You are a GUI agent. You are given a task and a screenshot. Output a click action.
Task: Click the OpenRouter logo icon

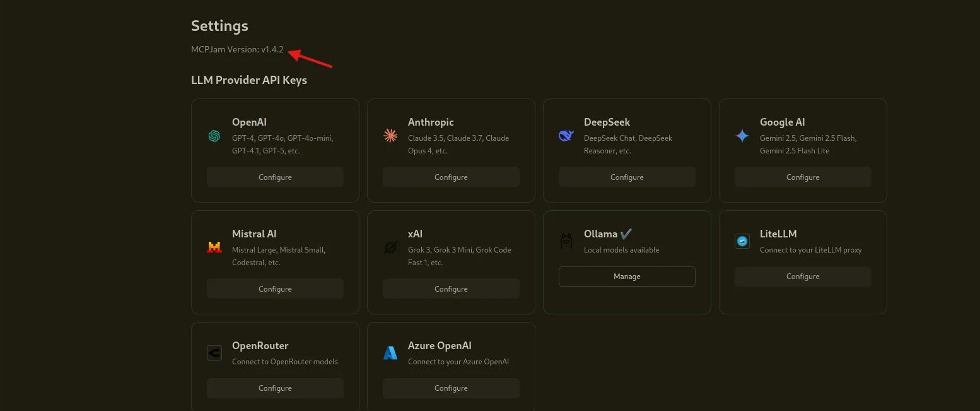pos(214,353)
